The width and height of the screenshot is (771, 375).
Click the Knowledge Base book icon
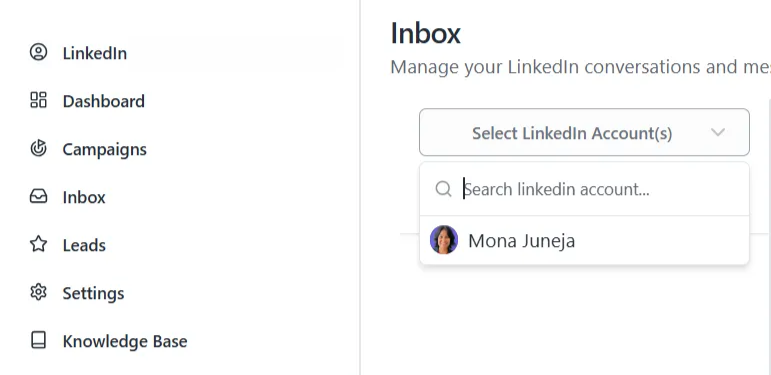coord(38,340)
